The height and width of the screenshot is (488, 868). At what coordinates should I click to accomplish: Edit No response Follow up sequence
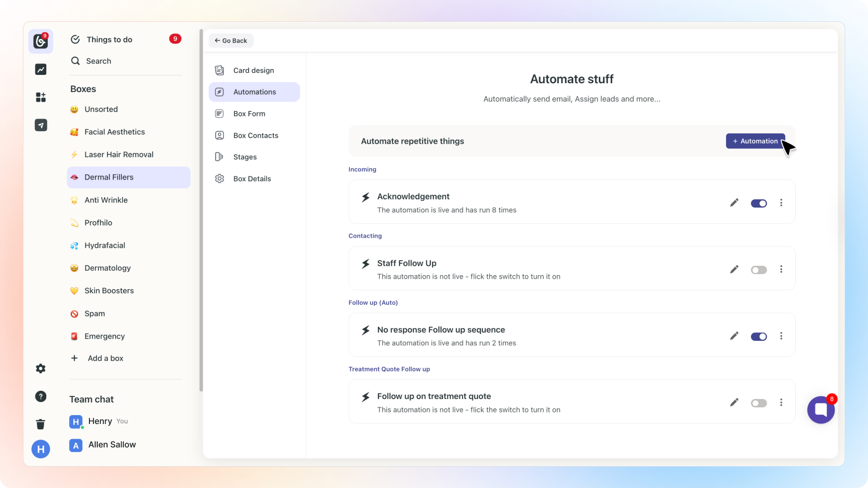[x=734, y=336]
